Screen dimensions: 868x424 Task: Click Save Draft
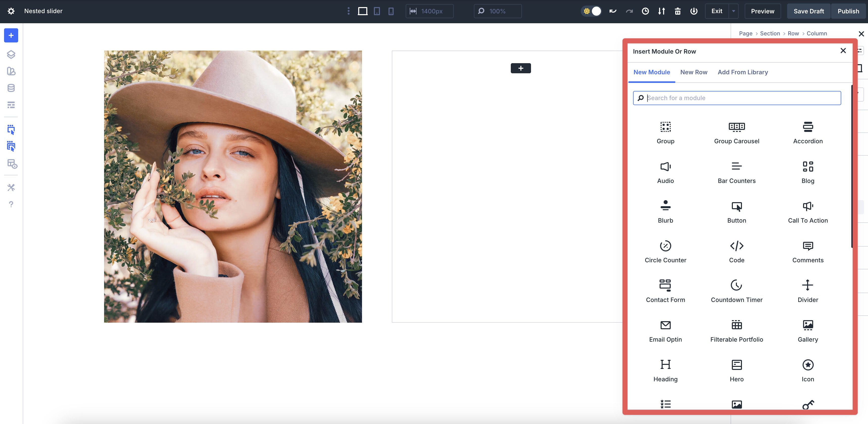tap(809, 11)
